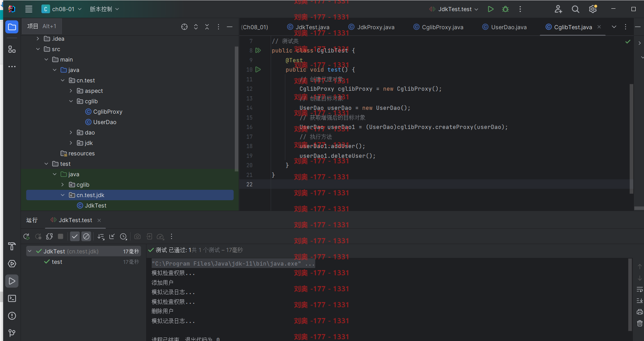
Task: Print console output
Action: point(639,312)
